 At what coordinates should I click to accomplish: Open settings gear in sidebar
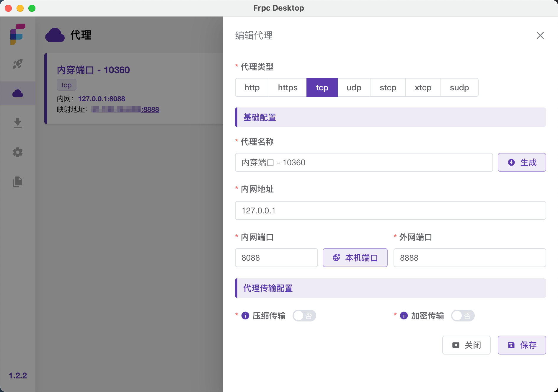coord(18,152)
